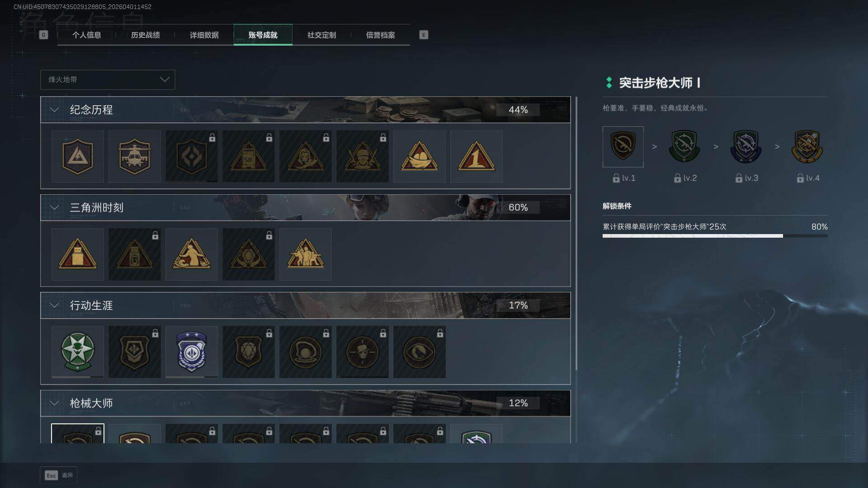Click the 突击步枪大师 unlock progress bar
Screen dimensions: 868x488
715,235
